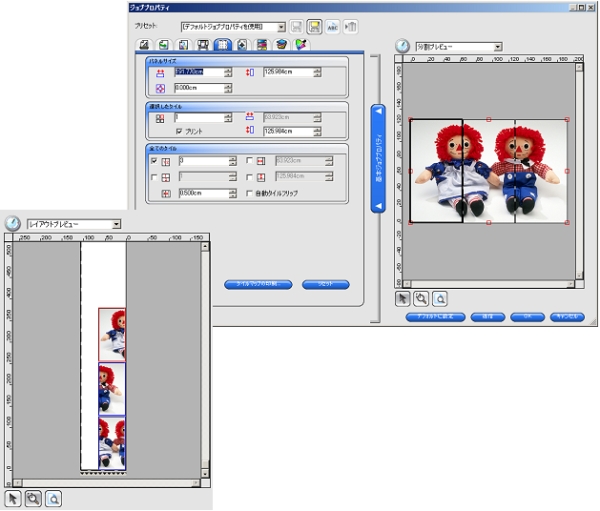Click the 0.000cm overlap stepper arrows
The height and width of the screenshot is (511, 600).
(228, 88)
